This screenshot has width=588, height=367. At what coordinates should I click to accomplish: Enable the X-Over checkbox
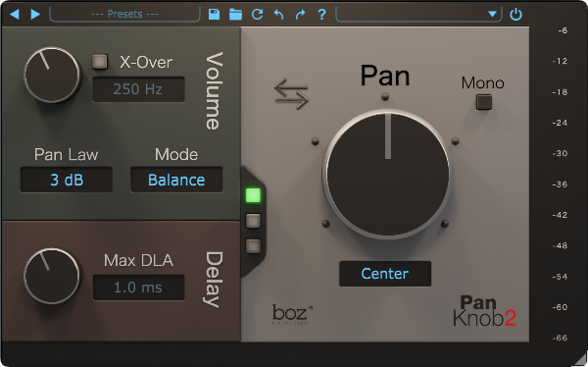coord(100,62)
